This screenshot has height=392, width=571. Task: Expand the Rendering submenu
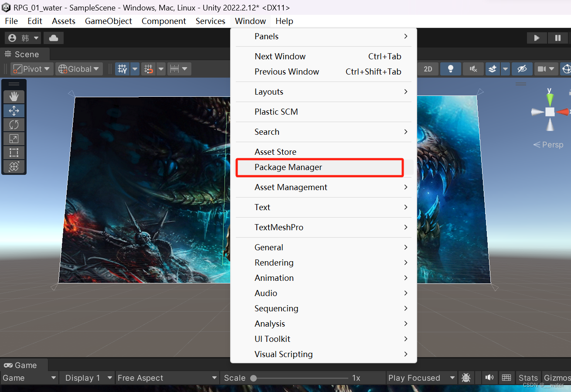pos(323,262)
